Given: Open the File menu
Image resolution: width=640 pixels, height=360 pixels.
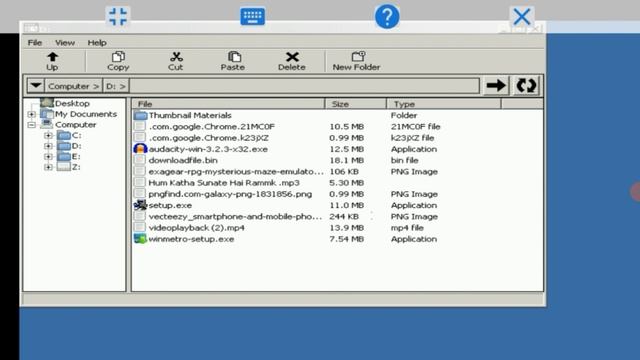Looking at the screenshot, I should point(35,42).
